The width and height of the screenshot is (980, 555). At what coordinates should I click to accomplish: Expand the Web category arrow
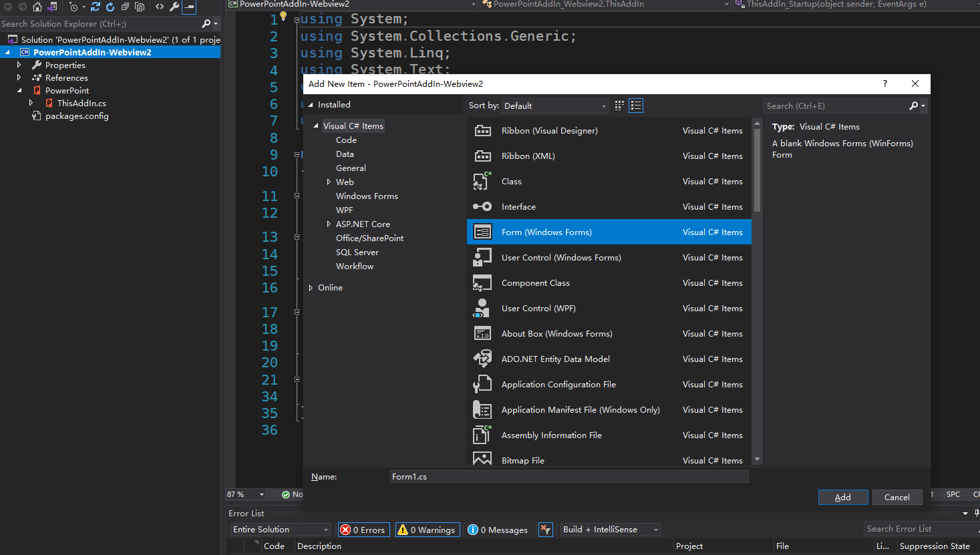coord(329,182)
